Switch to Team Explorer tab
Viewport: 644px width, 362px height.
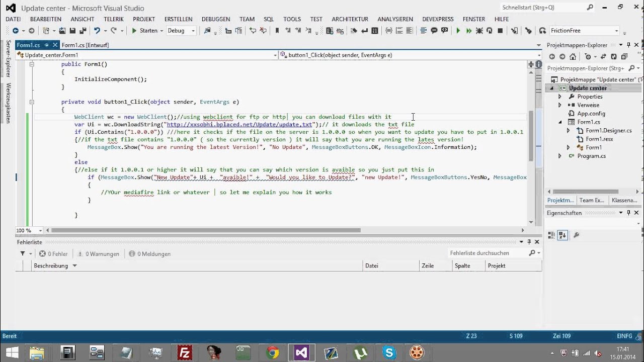[x=592, y=200]
